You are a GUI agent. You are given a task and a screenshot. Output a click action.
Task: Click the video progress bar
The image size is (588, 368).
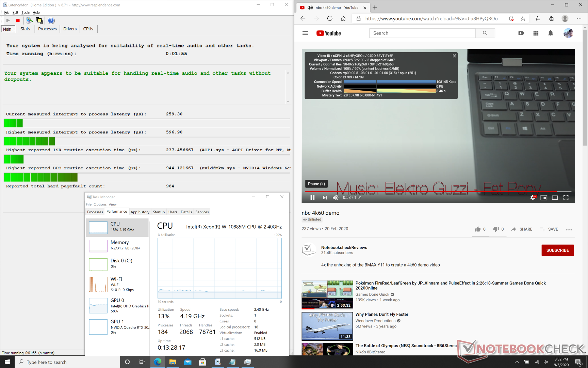pyautogui.click(x=438, y=192)
